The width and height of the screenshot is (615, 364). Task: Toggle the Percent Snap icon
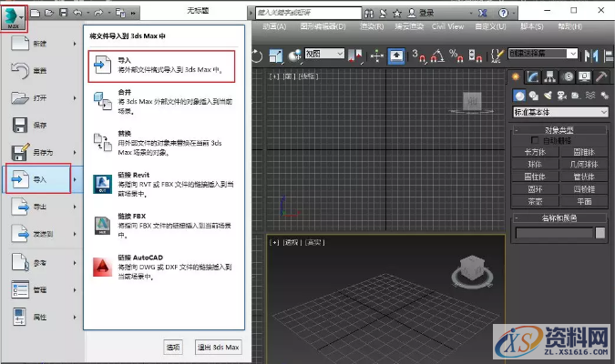click(456, 56)
